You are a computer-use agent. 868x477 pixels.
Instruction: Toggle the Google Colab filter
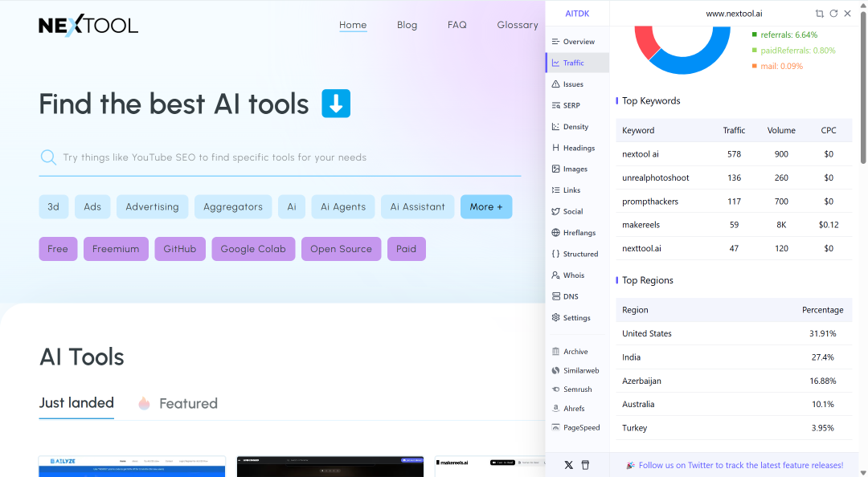tap(253, 249)
